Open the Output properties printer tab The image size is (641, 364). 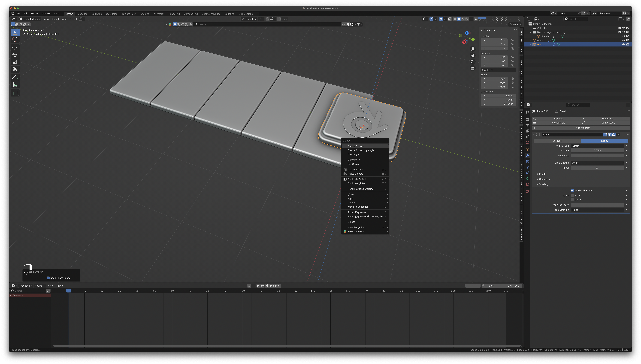tap(527, 125)
